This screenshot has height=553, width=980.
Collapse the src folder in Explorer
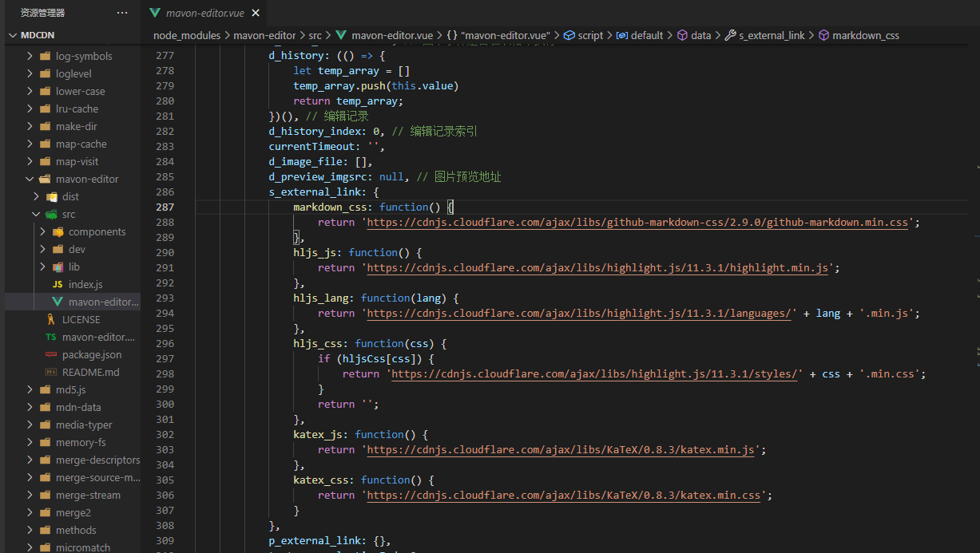(35, 214)
